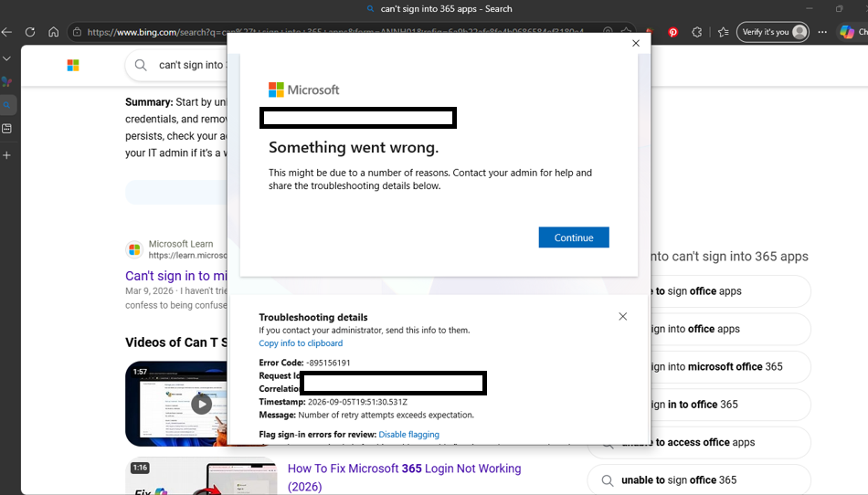Click the Verify it's you profile button
This screenshot has width=868, height=495.
(773, 32)
